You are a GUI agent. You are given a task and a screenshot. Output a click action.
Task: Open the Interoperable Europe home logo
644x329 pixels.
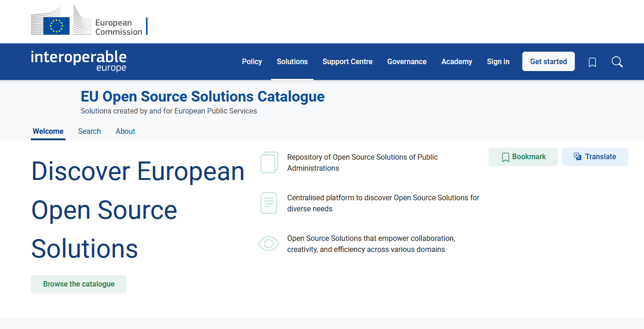79,61
